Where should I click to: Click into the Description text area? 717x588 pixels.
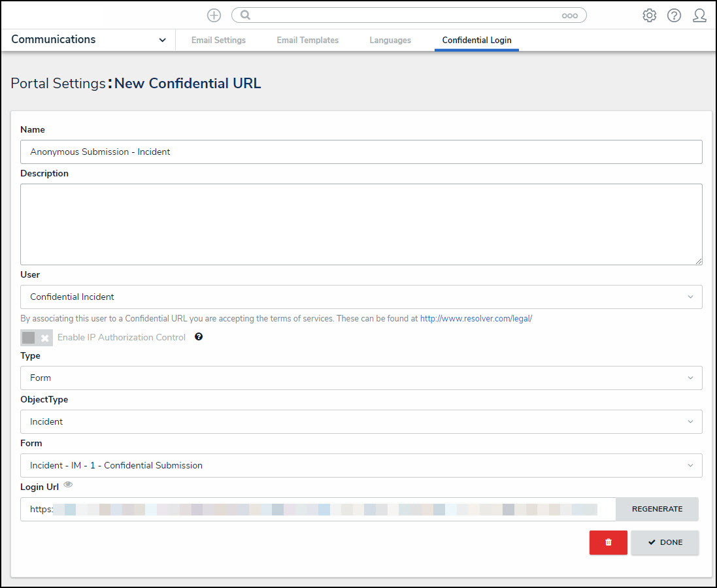[361, 224]
